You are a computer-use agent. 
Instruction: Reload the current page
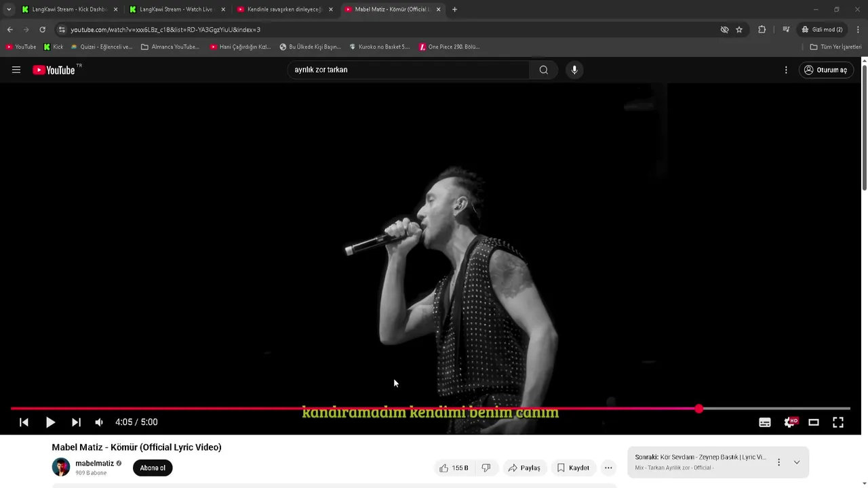pos(42,30)
